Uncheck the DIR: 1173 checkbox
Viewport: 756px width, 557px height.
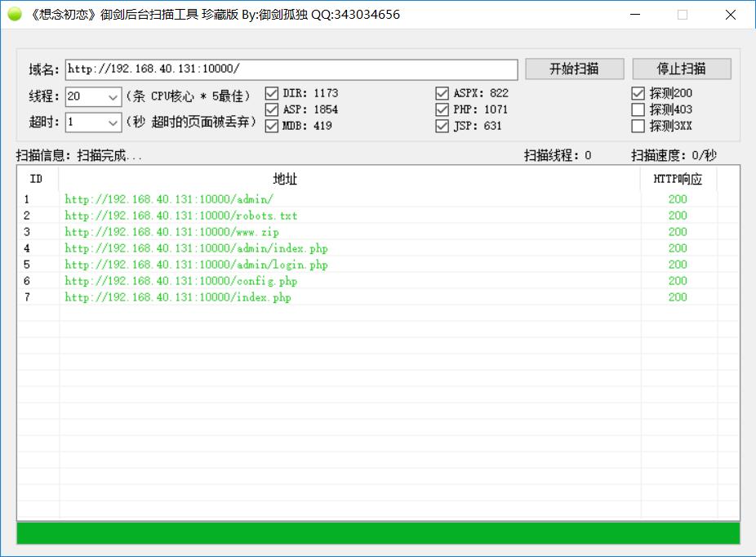(272, 93)
